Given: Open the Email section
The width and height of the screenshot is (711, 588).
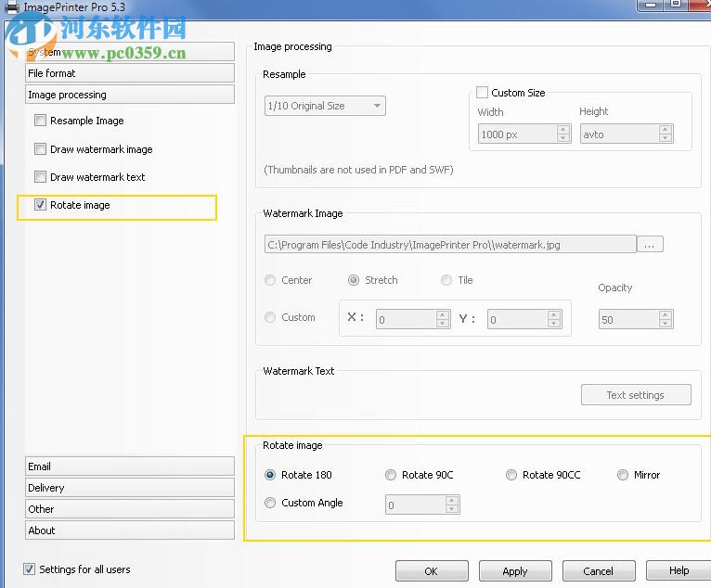Looking at the screenshot, I should point(130,467).
